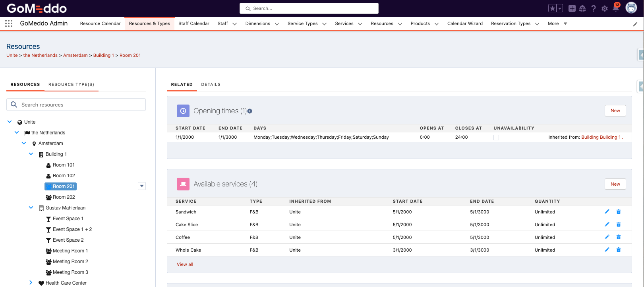Click View all services link
This screenshot has width=644, height=287.
click(185, 264)
